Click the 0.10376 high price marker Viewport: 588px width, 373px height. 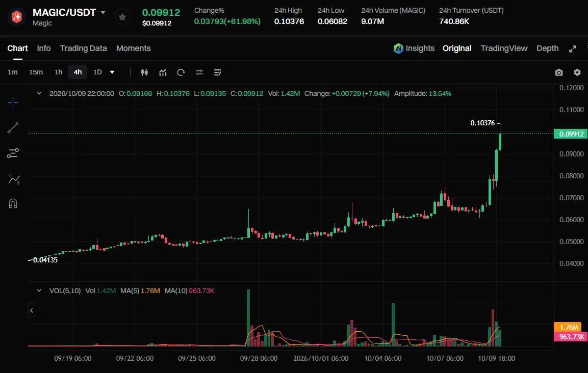point(482,123)
